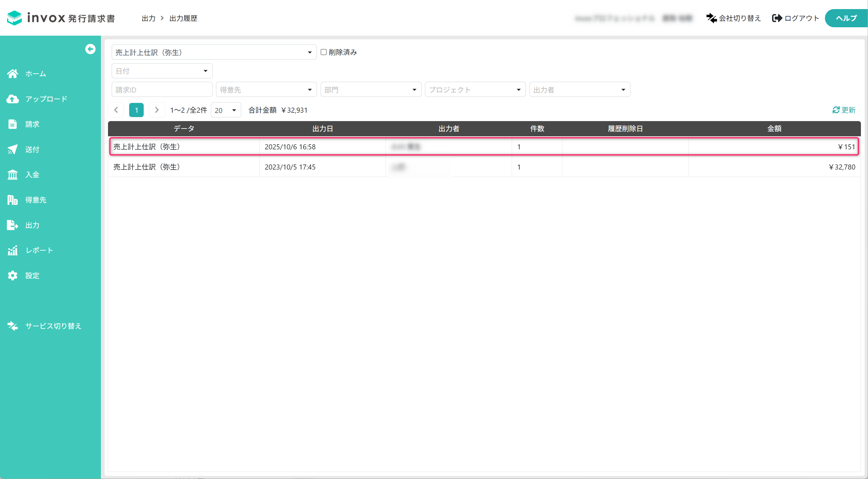The width and height of the screenshot is (868, 479).
Task: Expand the 得意先 filter dropdown
Action: point(266,89)
